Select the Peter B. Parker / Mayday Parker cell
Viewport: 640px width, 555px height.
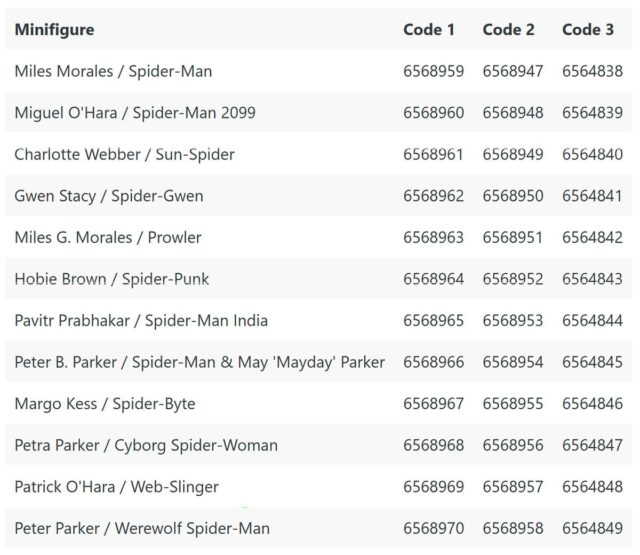[x=200, y=362]
